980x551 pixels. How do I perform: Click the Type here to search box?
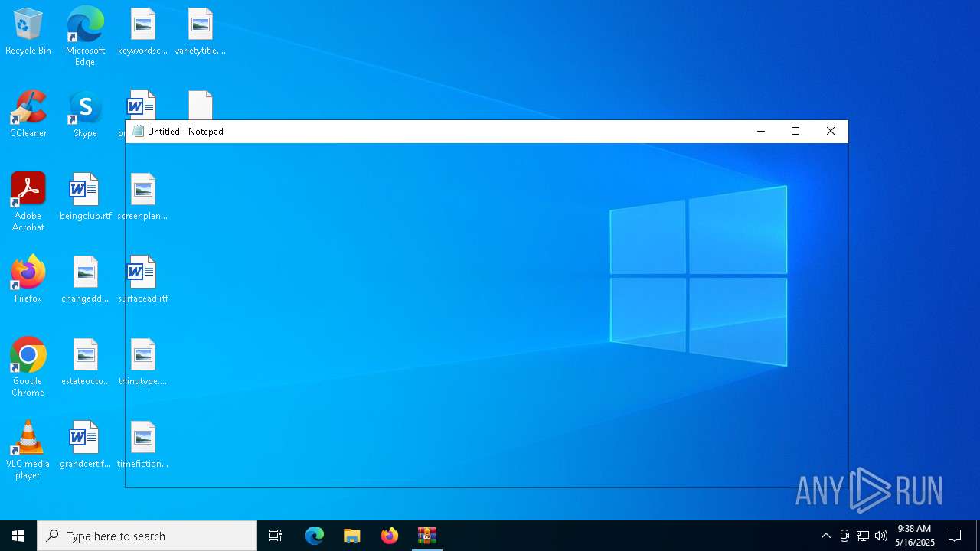pos(147,536)
